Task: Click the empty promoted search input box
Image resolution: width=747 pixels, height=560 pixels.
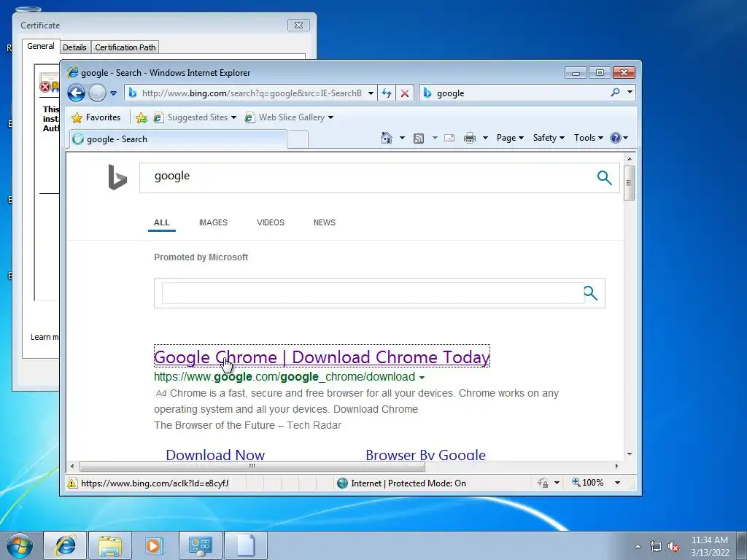Action: click(x=373, y=293)
